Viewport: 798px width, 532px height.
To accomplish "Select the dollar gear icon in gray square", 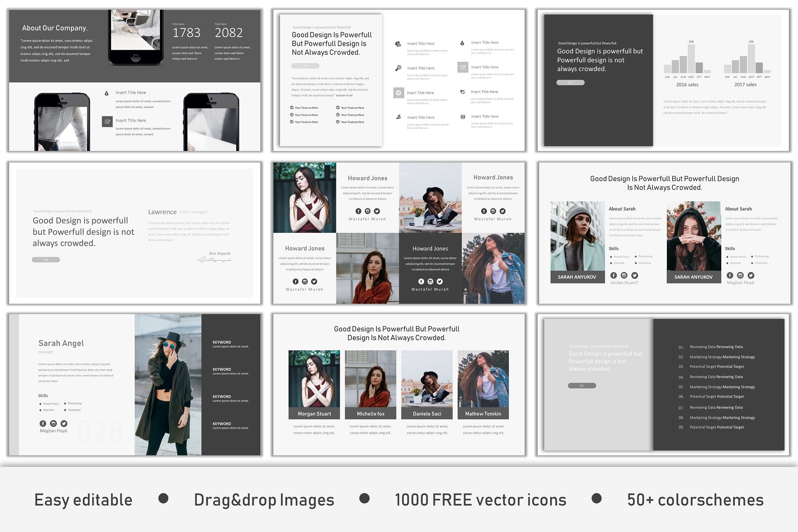I will pyautogui.click(x=399, y=93).
